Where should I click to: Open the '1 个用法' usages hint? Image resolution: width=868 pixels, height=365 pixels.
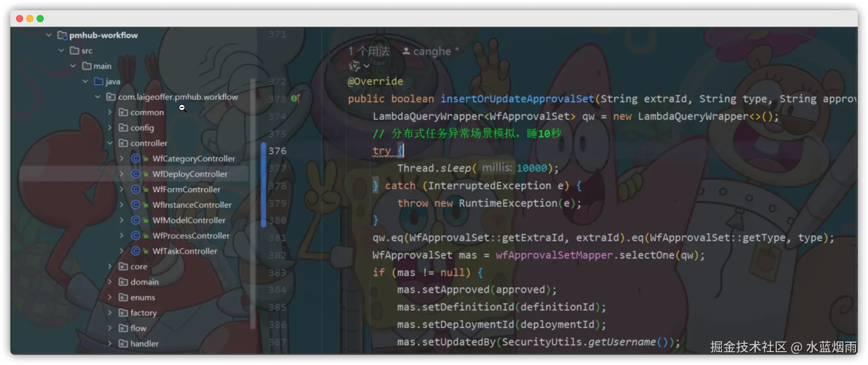[369, 51]
